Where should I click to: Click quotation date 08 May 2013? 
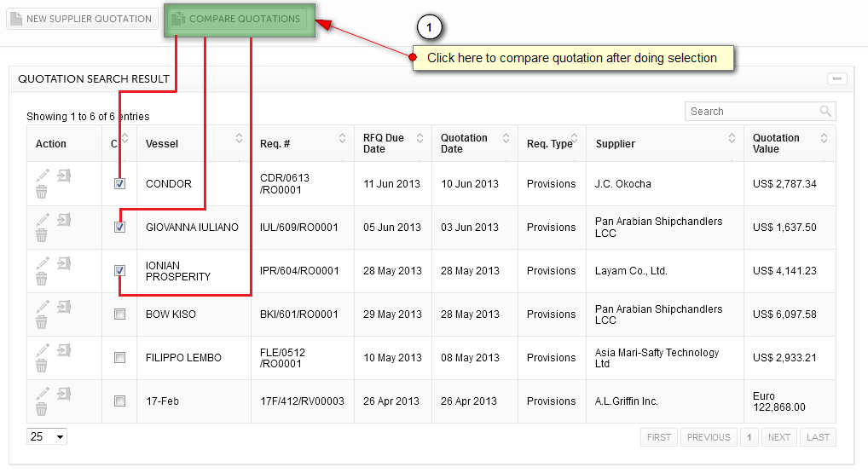(470, 358)
